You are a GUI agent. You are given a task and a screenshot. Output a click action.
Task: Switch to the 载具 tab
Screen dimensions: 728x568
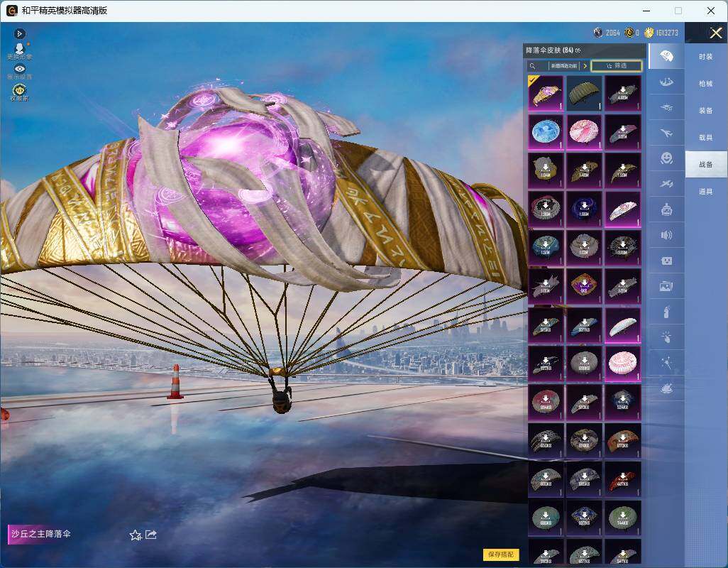pos(706,138)
